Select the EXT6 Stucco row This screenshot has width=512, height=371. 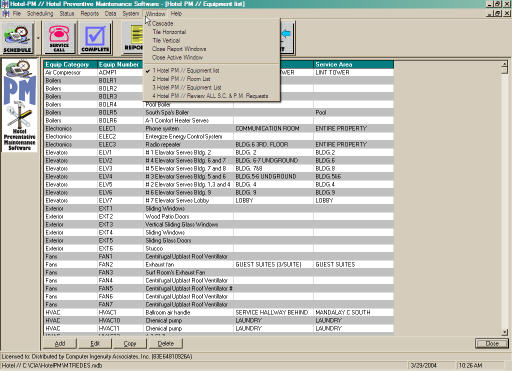[219, 248]
